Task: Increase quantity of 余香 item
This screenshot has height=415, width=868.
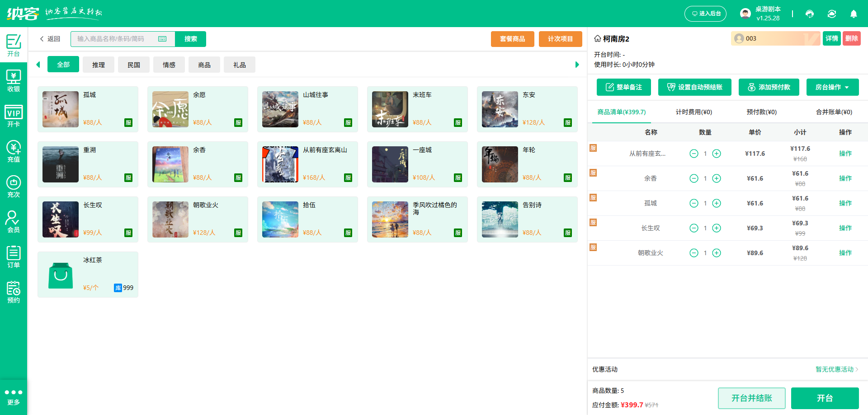Action: click(x=717, y=178)
